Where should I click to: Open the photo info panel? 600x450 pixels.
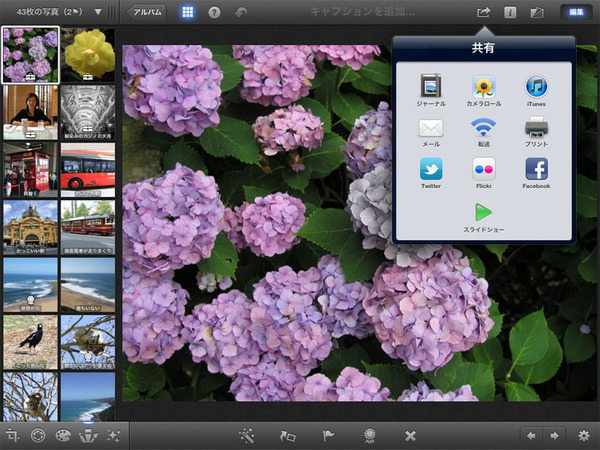pyautogui.click(x=510, y=12)
